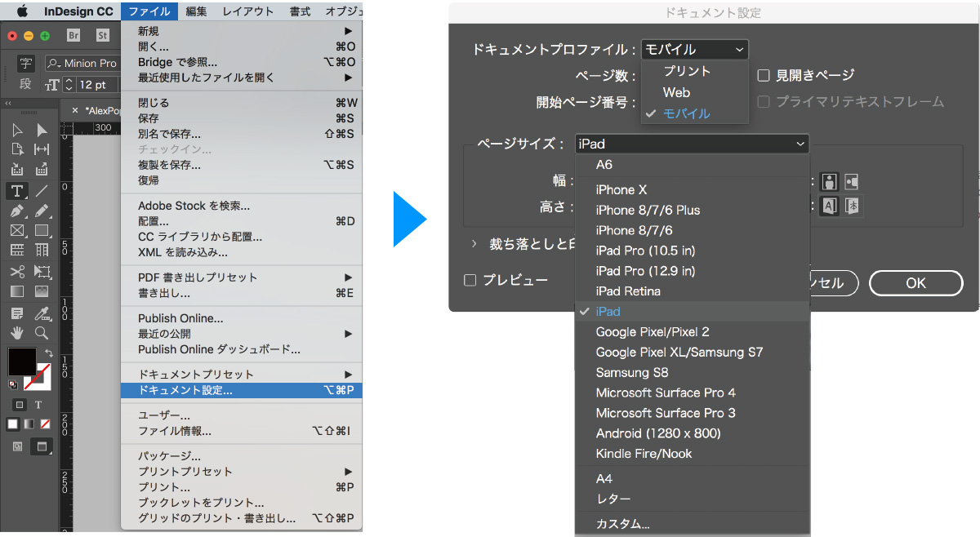This screenshot has width=980, height=537.
Task: Pick Web document profile option
Action: (x=694, y=92)
